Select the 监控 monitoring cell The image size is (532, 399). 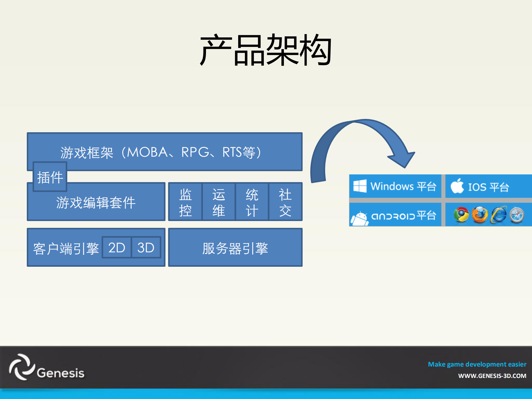pyautogui.click(x=185, y=202)
